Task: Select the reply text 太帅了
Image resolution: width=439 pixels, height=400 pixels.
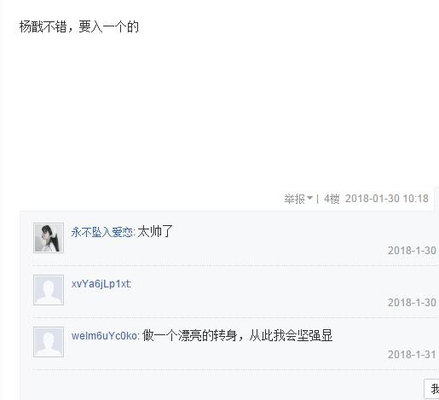Action: pos(155,231)
